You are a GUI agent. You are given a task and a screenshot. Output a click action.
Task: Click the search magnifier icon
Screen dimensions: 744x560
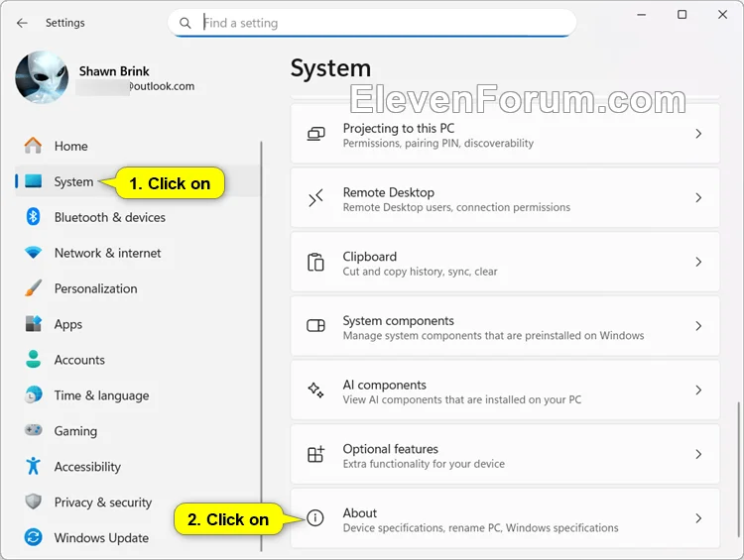point(186,23)
